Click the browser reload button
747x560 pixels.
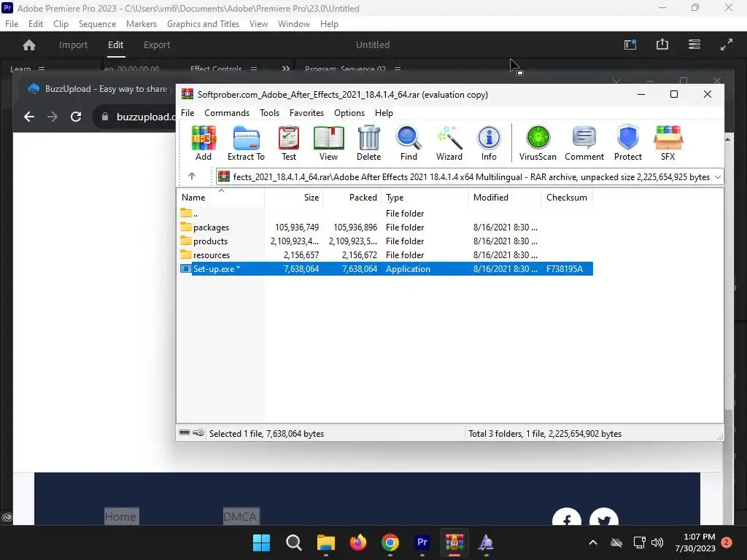click(76, 117)
